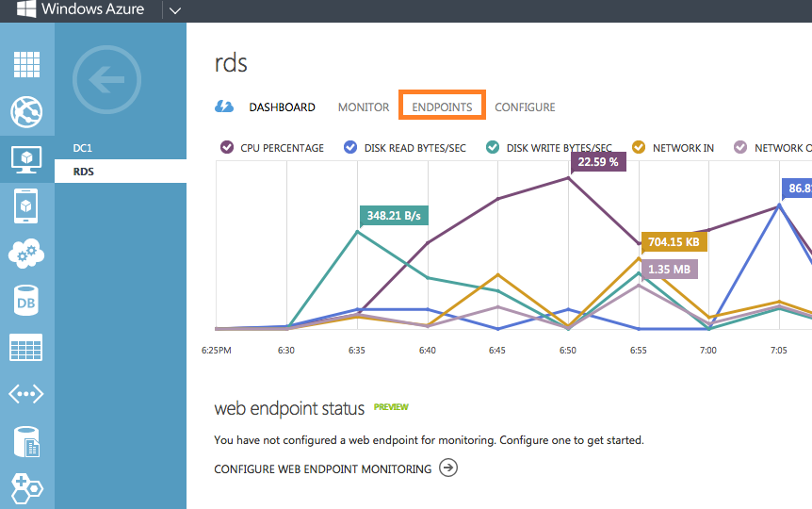Toggle Disk Read Bytes/Sec metric
This screenshot has width=812, height=509.
point(350,147)
